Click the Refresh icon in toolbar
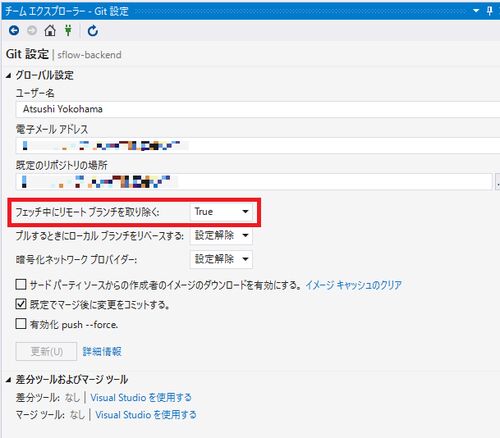Image resolution: width=500 pixels, height=438 pixels. pos(92,31)
